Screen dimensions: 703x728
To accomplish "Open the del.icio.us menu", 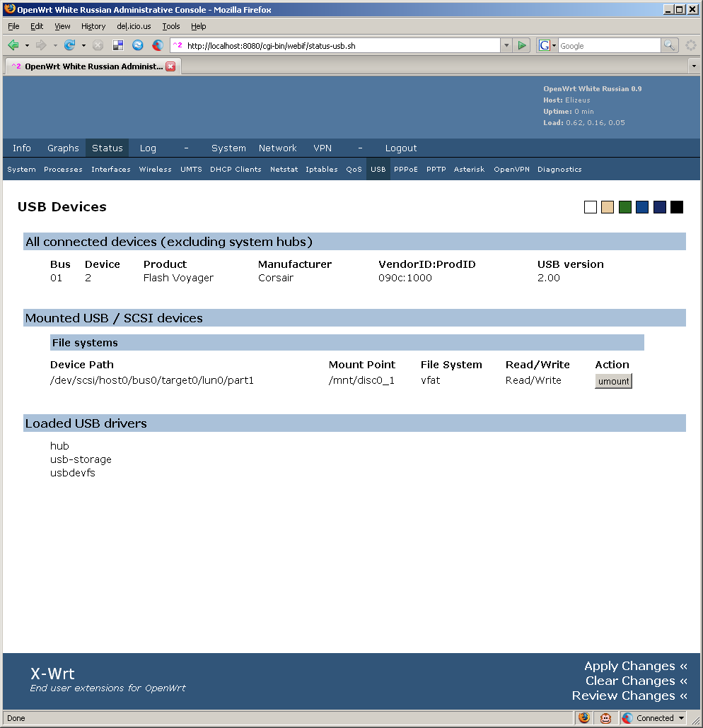I will (x=134, y=26).
